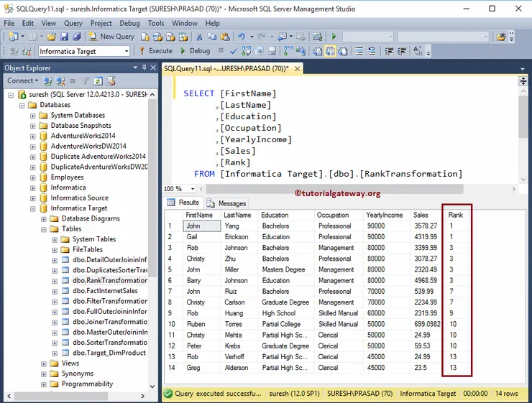This screenshot has height=403, width=532.
Task: Click the Save All icon
Action: [x=77, y=37]
